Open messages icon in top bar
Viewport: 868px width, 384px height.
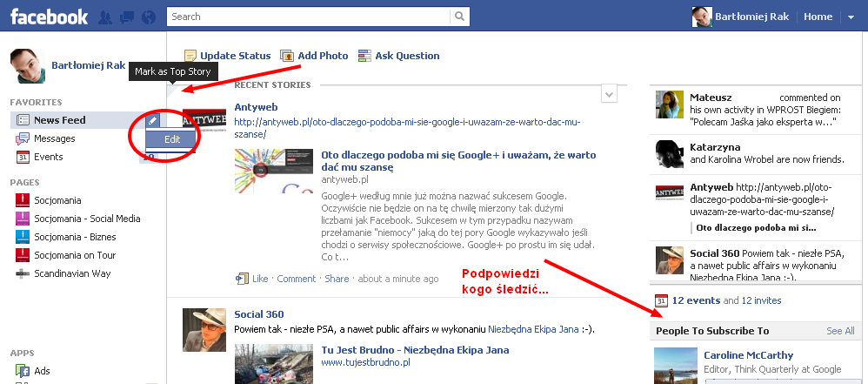click(x=127, y=17)
